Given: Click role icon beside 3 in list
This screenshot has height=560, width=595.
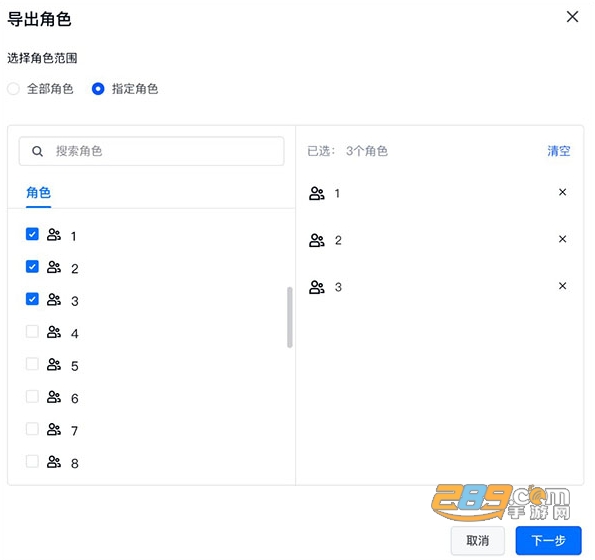Looking at the screenshot, I should [54, 300].
